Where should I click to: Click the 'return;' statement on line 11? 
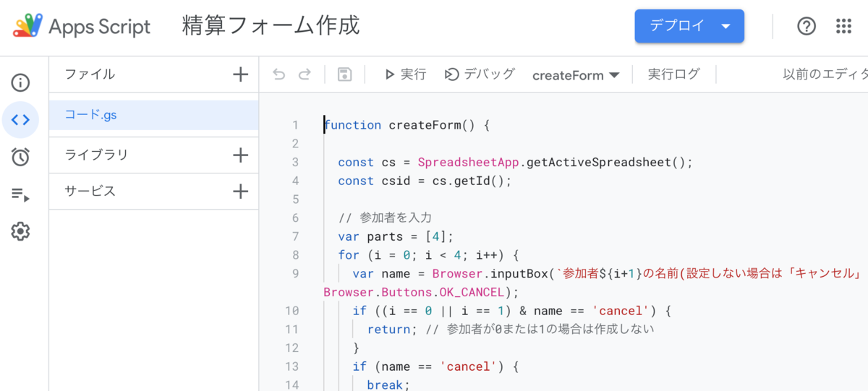click(x=392, y=330)
